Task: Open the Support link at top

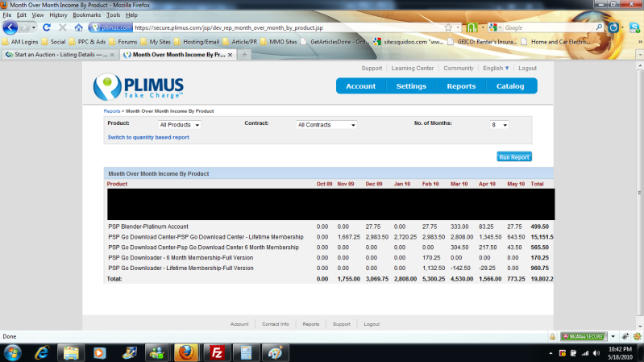Action: (372, 69)
